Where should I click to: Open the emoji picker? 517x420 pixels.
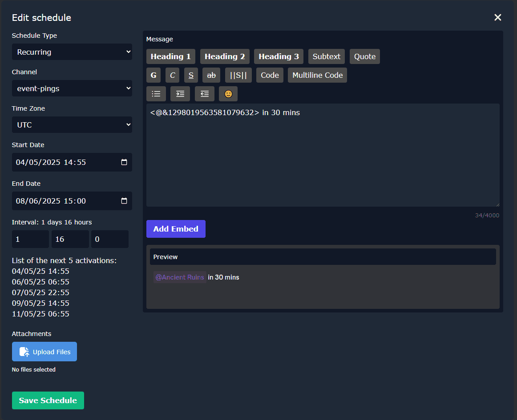228,94
